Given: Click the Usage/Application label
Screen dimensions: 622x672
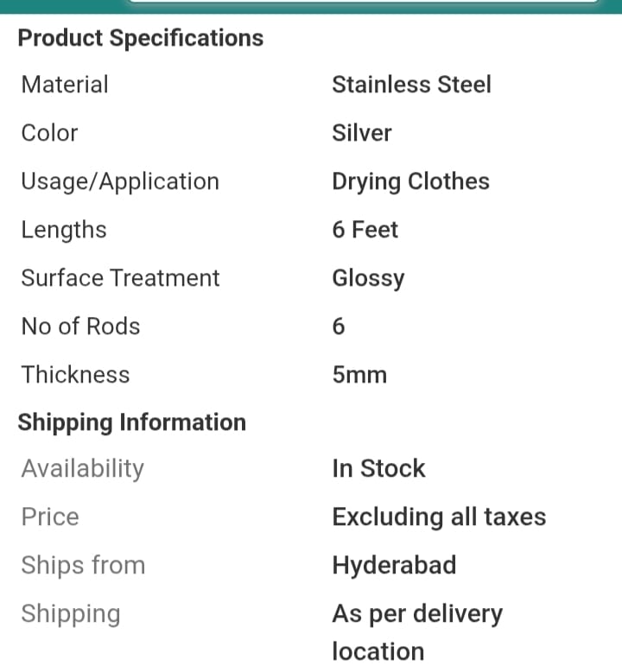Looking at the screenshot, I should [x=120, y=181].
